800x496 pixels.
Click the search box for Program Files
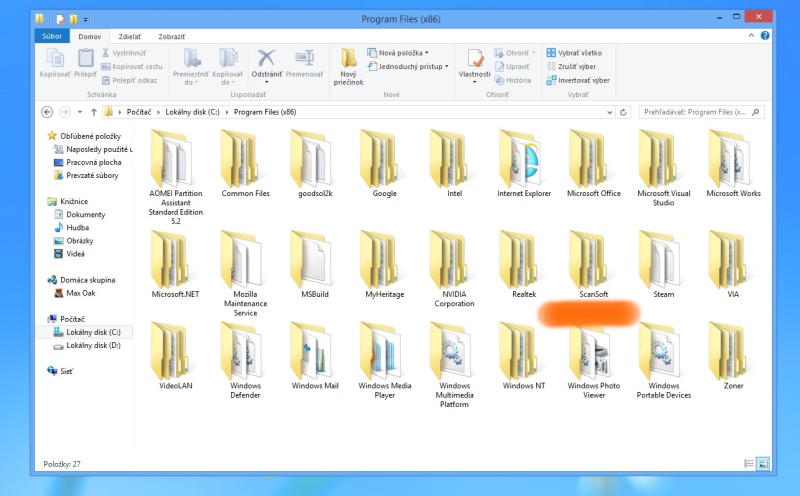click(702, 112)
